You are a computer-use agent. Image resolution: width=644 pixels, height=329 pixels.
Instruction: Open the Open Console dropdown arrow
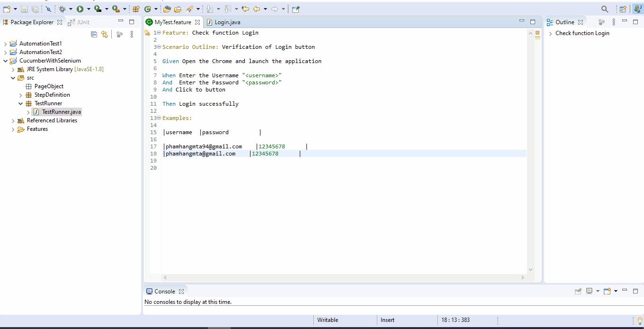(616, 291)
